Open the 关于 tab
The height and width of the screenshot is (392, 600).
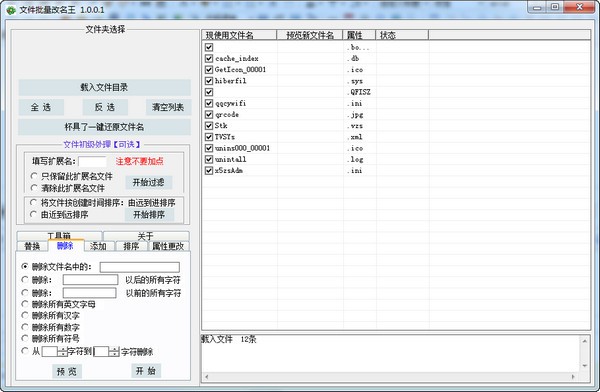tap(146, 236)
